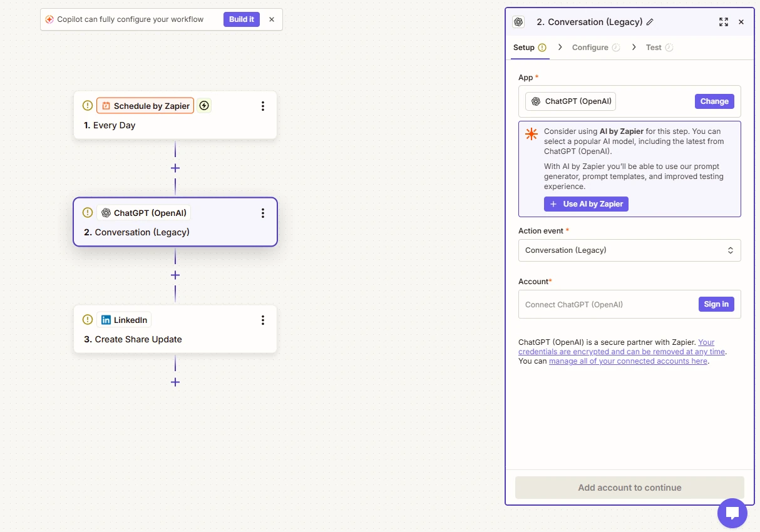
Task: Click Sign in button for account
Action: pos(716,304)
